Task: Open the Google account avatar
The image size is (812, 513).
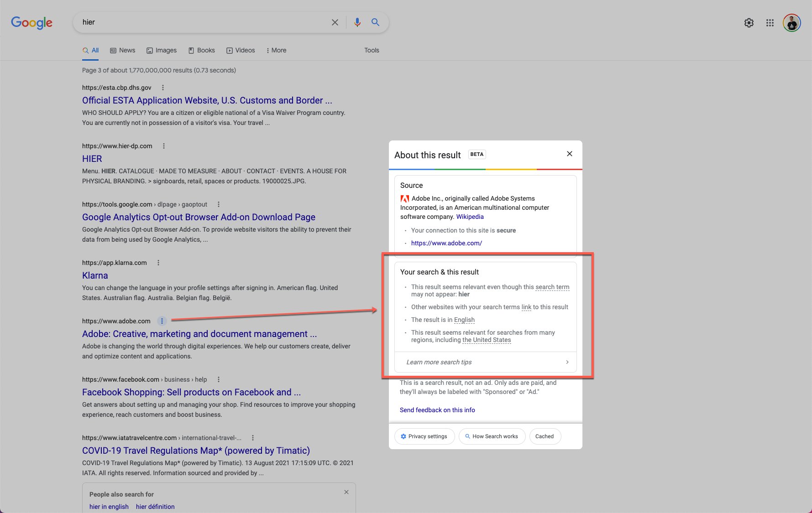Action: tap(792, 23)
